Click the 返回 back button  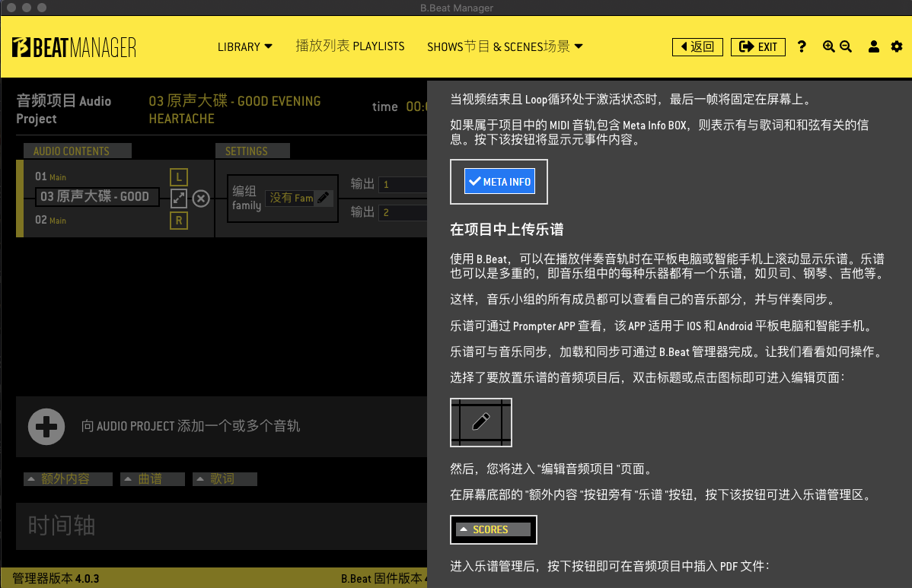tap(697, 46)
